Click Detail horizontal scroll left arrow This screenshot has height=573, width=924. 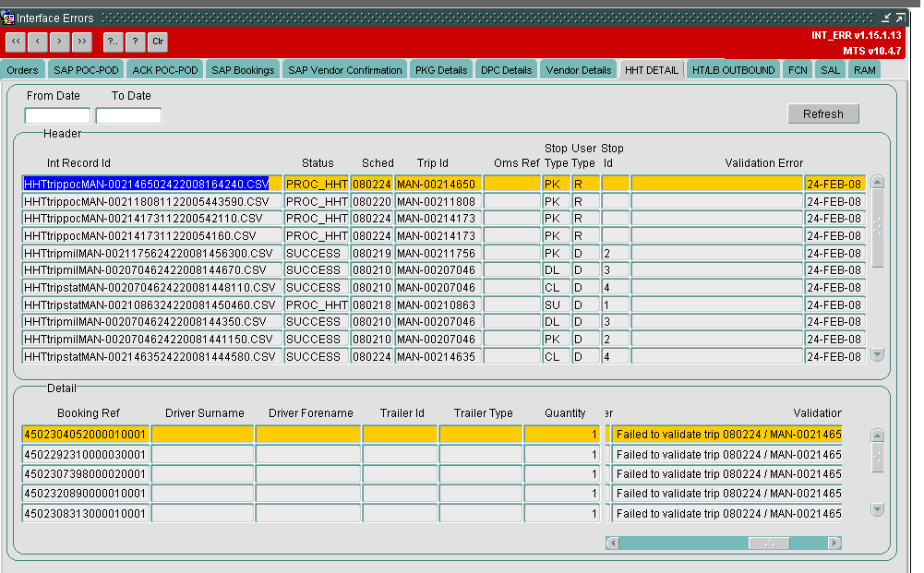coord(612,543)
